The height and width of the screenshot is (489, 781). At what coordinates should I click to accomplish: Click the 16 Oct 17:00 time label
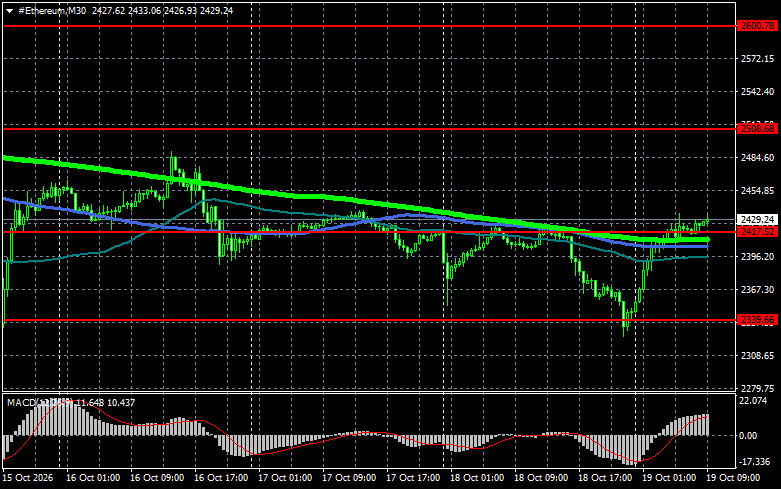(x=221, y=478)
